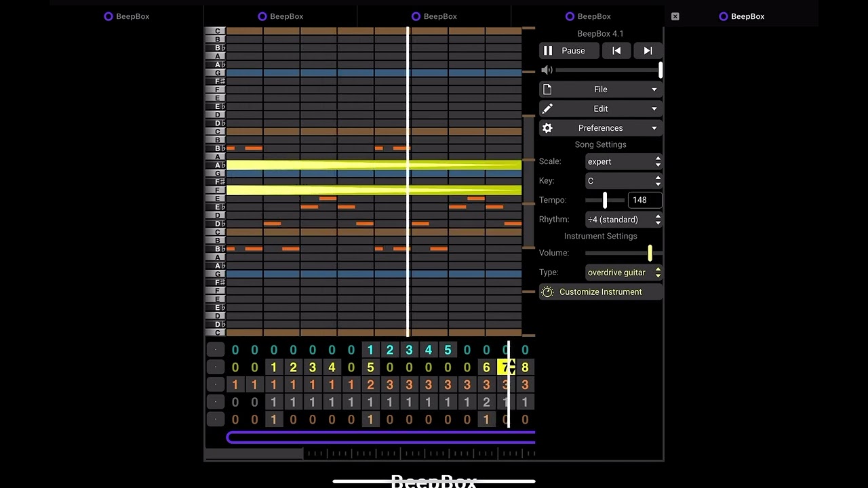Select yellow channel pattern 6
Image resolution: width=868 pixels, height=488 pixels.
click(x=486, y=367)
